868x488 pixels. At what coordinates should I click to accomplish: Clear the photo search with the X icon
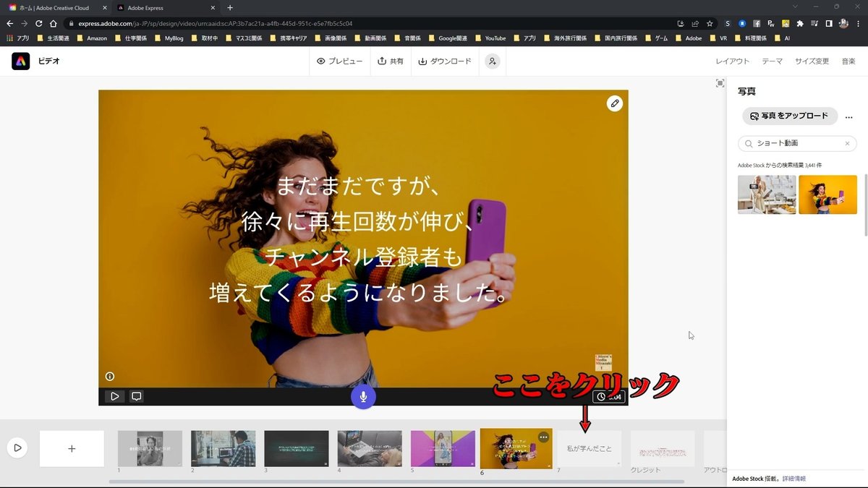pos(848,143)
